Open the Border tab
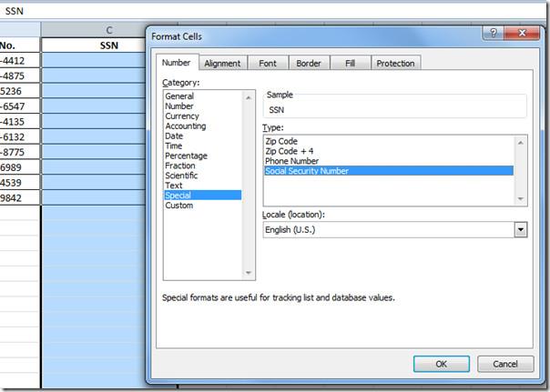This screenshot has height=392, width=550. point(309,64)
